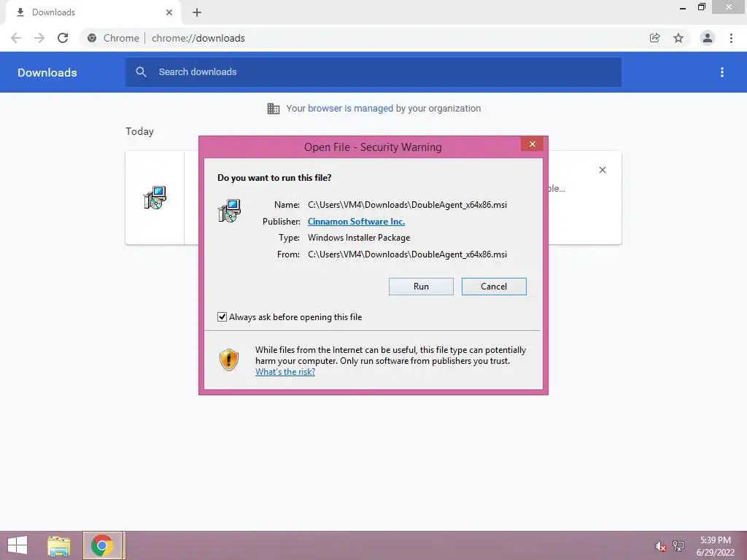Remove the download entry with its X
747x560 pixels.
602,170
